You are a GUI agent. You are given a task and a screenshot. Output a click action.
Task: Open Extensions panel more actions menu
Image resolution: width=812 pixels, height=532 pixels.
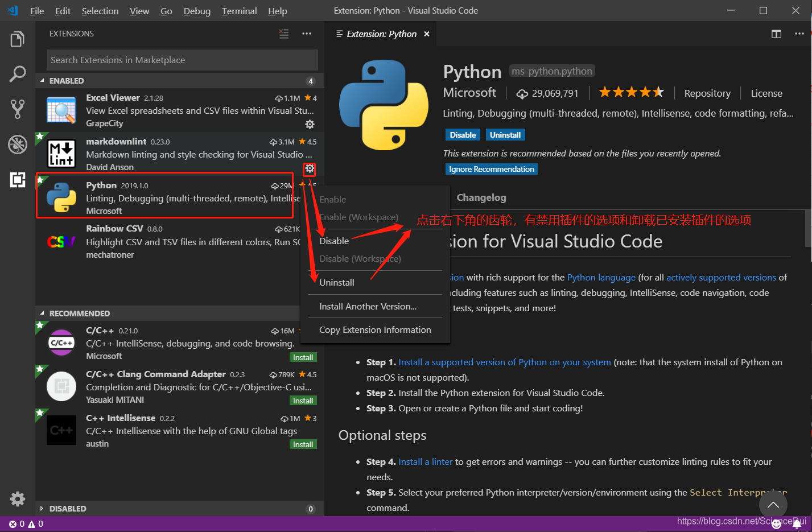click(x=307, y=34)
